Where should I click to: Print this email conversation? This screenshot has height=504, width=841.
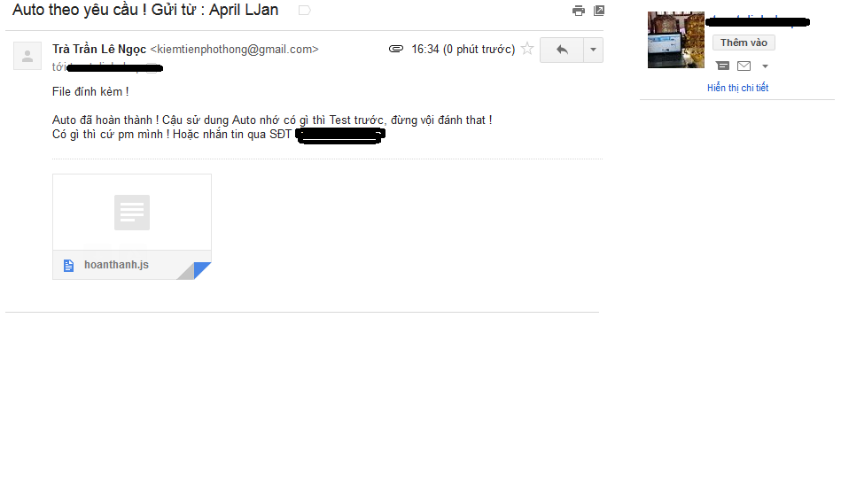[x=578, y=11]
